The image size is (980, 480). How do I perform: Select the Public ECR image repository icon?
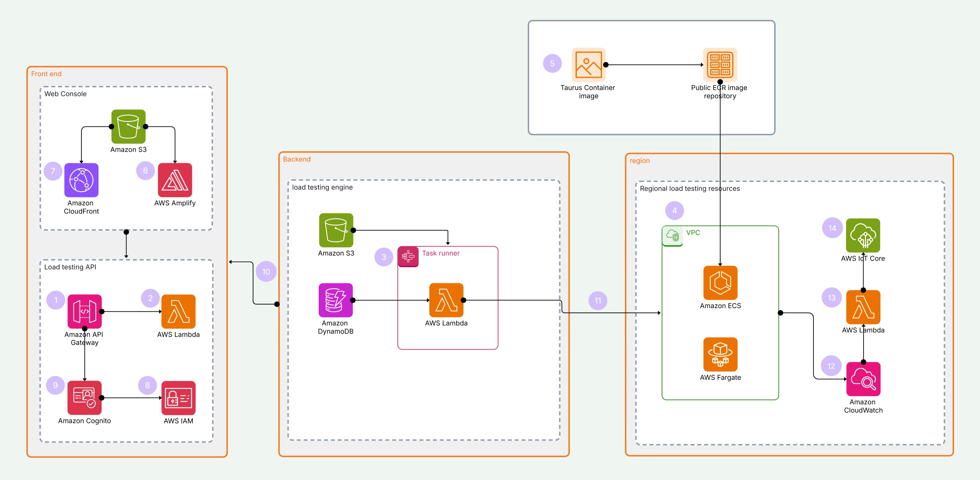point(719,64)
